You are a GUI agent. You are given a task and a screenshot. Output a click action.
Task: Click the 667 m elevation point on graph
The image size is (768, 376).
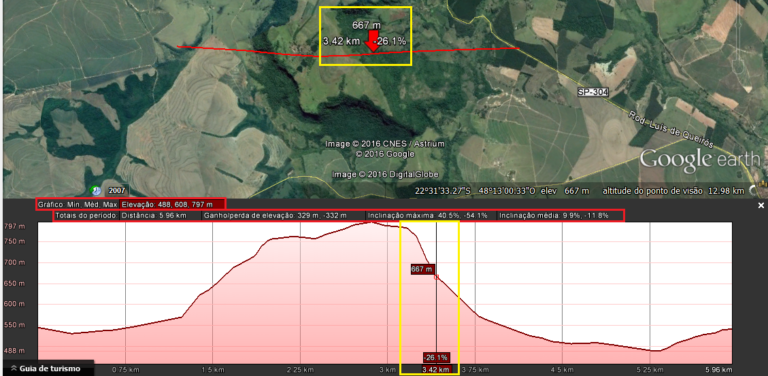pos(436,277)
